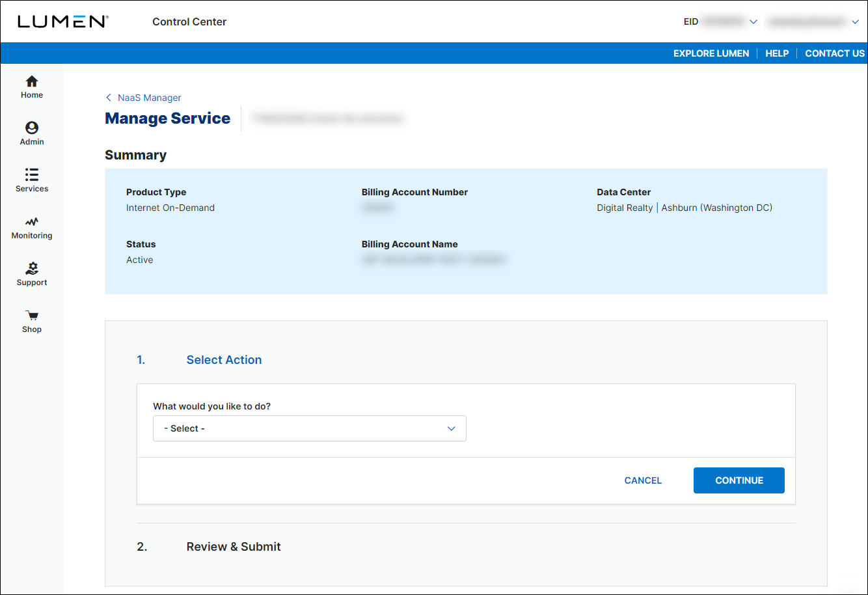The height and width of the screenshot is (595, 868).
Task: Click the Data Center label
Action: tap(623, 192)
